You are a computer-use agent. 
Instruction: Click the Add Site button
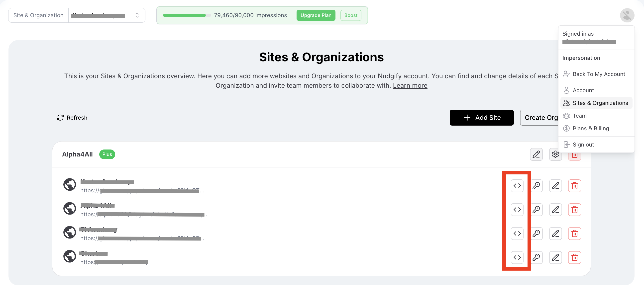coord(481,118)
